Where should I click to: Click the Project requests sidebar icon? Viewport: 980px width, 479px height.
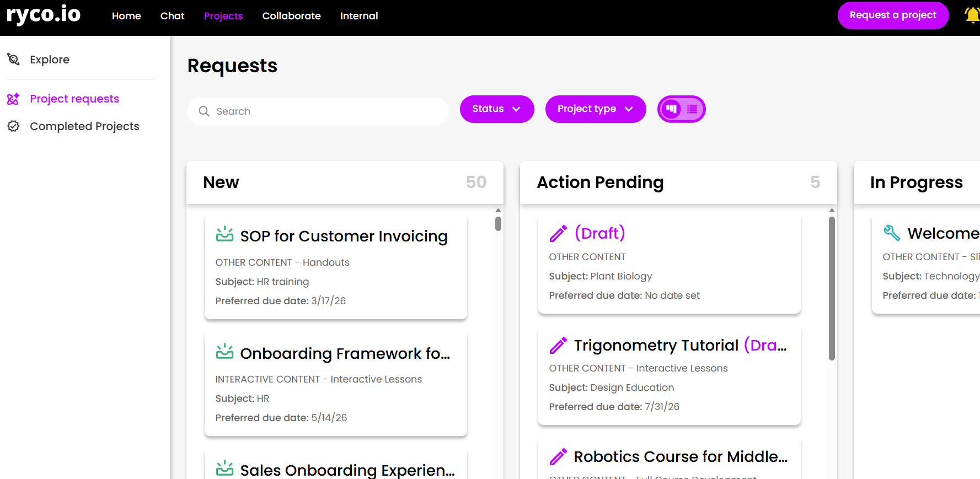pos(13,99)
